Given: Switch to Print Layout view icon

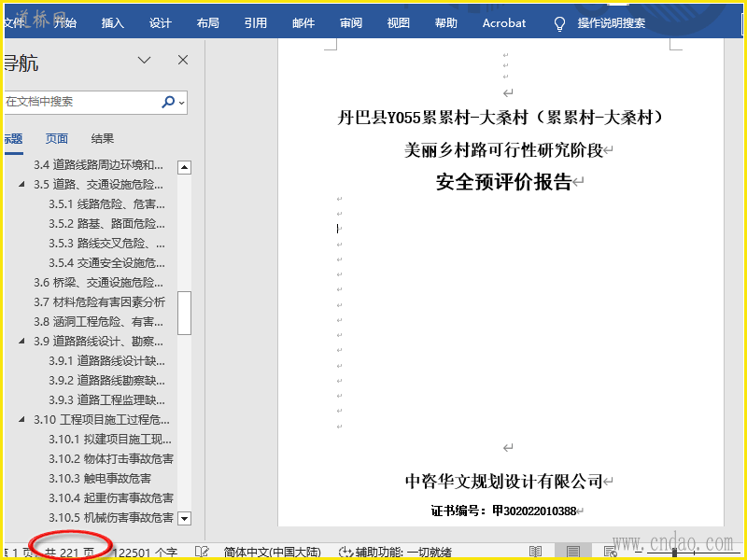Looking at the screenshot, I should (572, 552).
